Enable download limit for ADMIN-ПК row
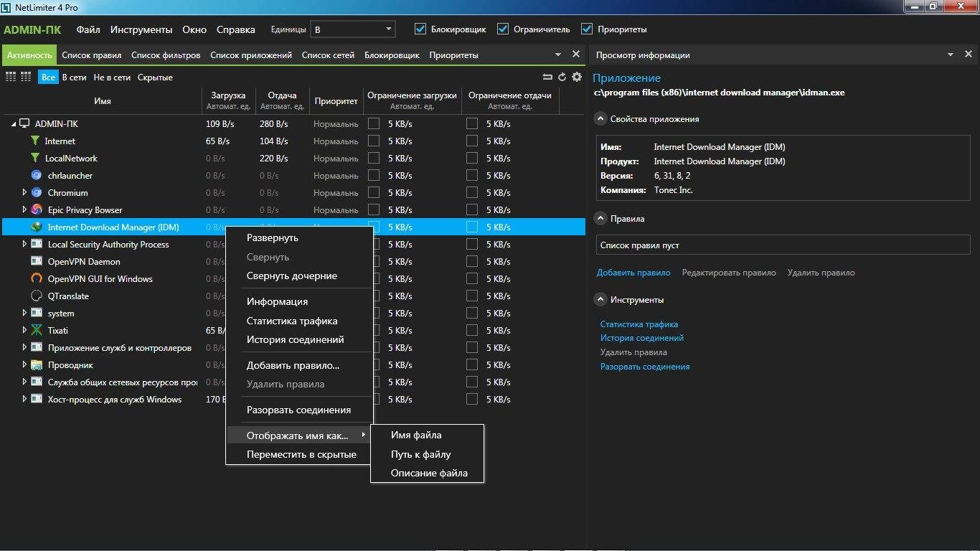980x551 pixels. [374, 123]
